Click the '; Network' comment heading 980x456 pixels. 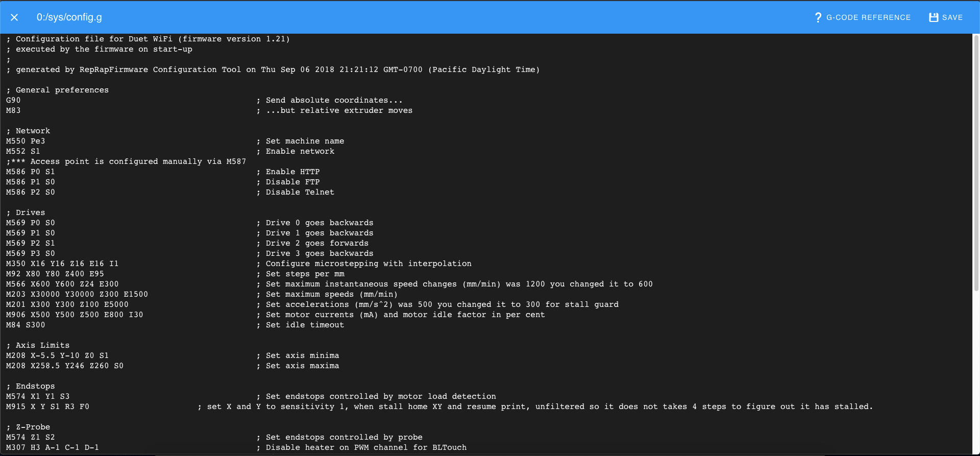click(x=28, y=131)
